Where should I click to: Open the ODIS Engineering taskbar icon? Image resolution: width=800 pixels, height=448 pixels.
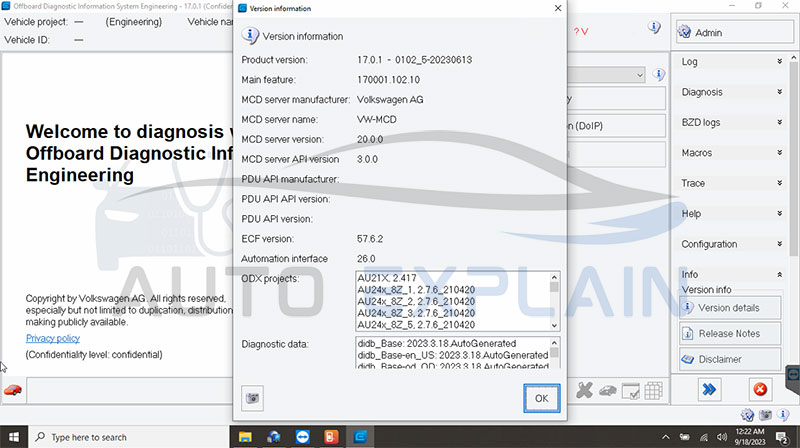(x=360, y=437)
